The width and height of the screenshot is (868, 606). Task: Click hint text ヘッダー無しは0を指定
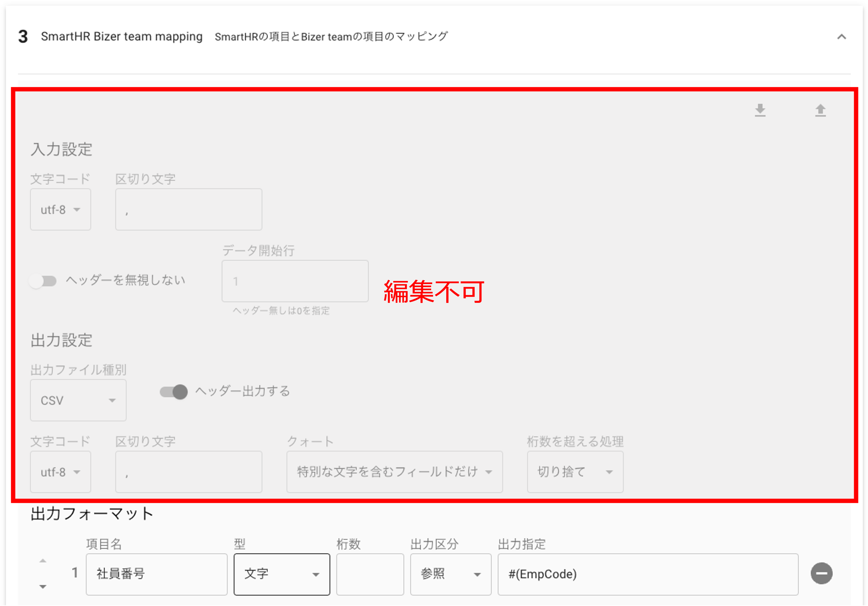[x=281, y=311]
